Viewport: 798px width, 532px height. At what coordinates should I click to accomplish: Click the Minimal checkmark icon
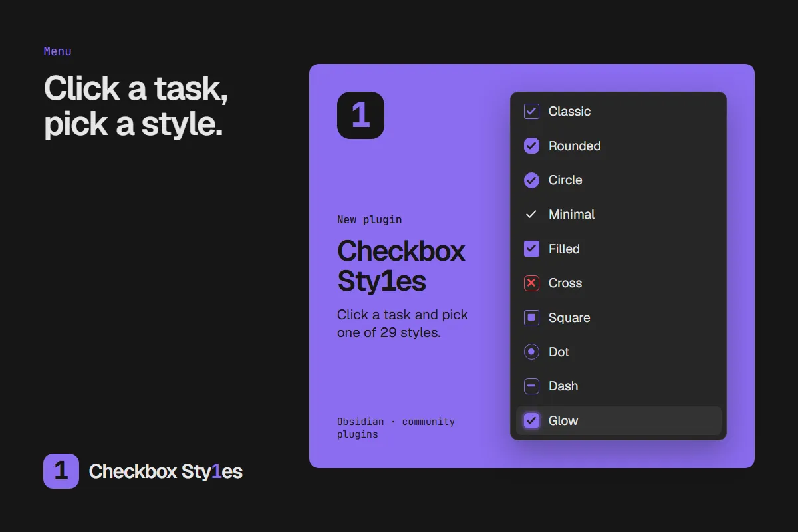[531, 214]
